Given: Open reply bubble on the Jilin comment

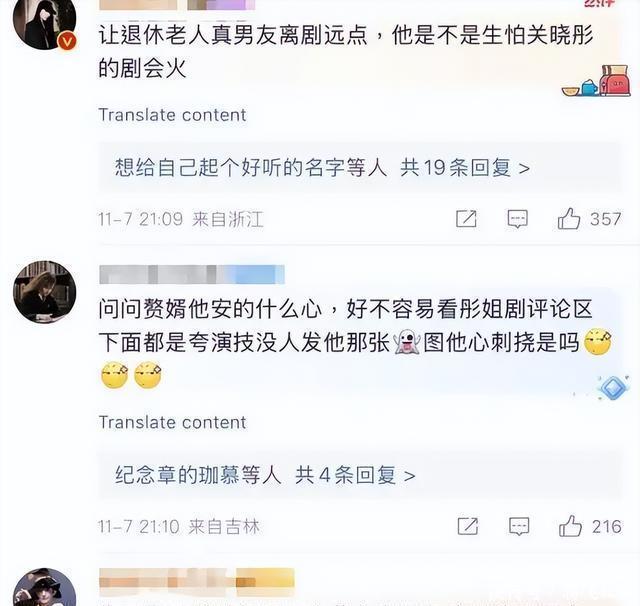Looking at the screenshot, I should pos(519,526).
